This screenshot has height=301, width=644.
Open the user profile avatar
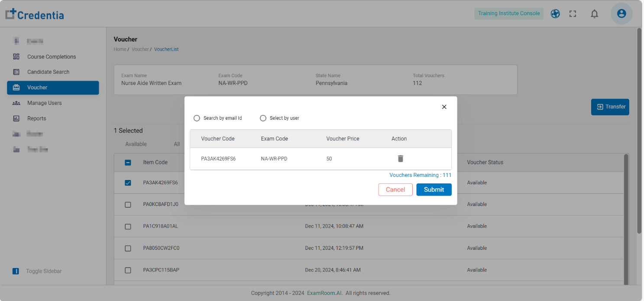click(621, 13)
